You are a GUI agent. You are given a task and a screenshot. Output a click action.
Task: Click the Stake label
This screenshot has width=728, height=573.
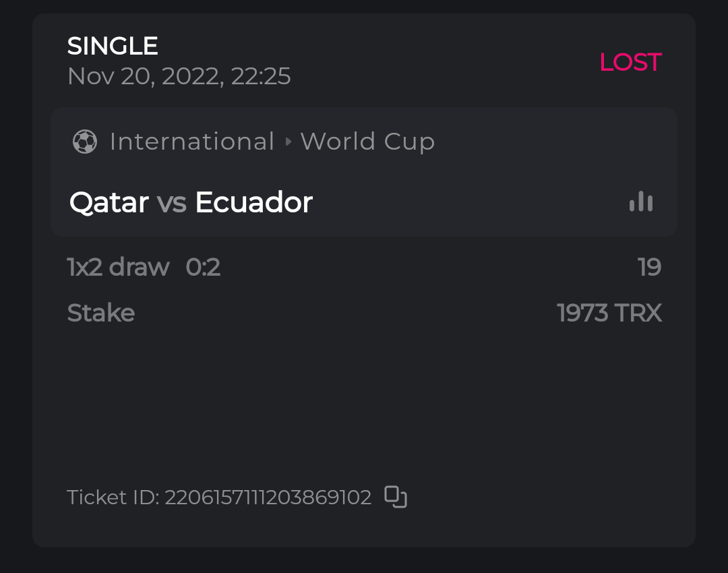pos(101,313)
